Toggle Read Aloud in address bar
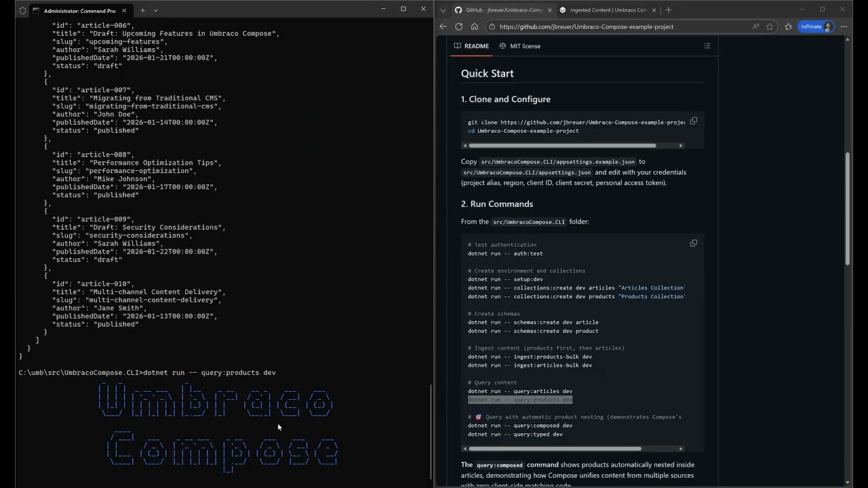This screenshot has width=868, height=488. pos(755,26)
